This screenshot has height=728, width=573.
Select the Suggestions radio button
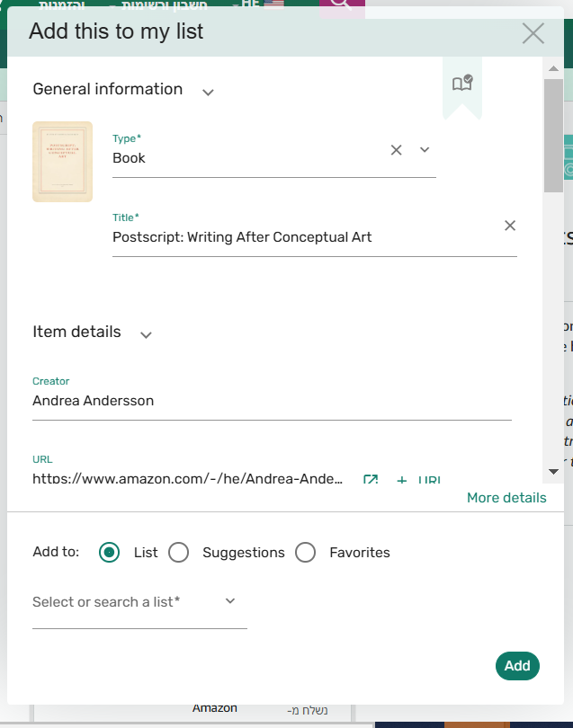(x=179, y=553)
